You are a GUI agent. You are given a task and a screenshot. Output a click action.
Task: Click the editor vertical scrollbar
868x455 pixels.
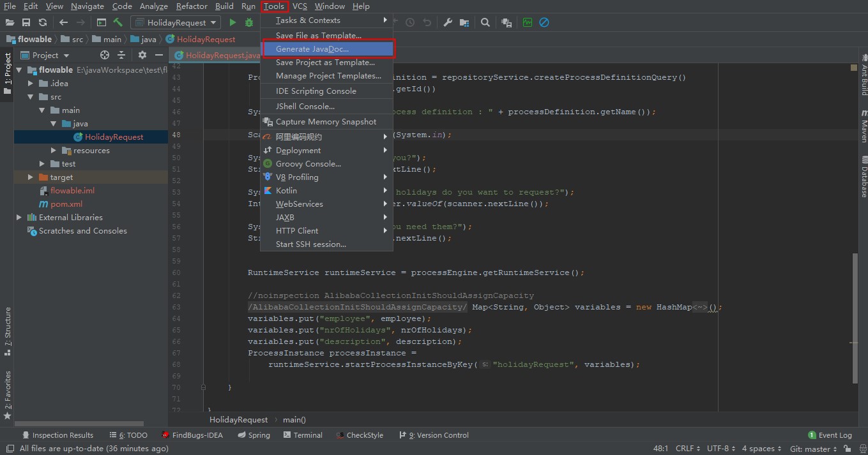click(x=856, y=319)
